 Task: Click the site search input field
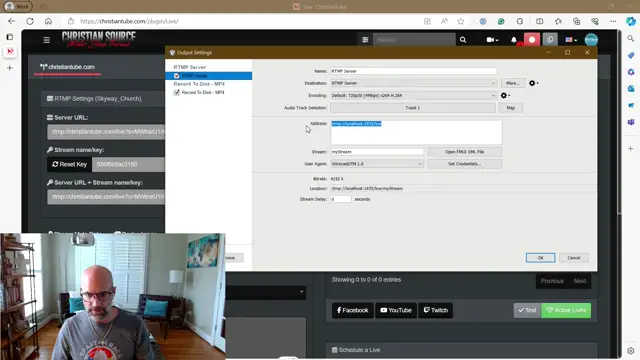(x=414, y=40)
